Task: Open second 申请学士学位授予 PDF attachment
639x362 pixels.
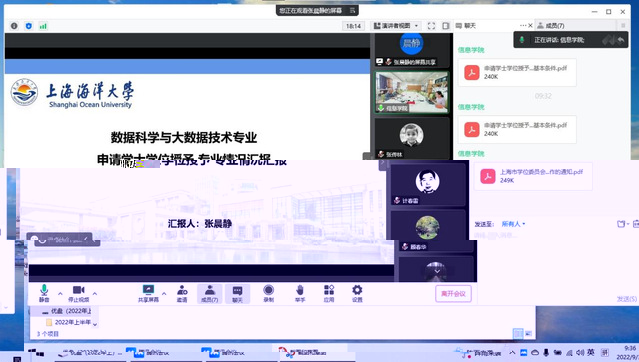Action: point(517,129)
